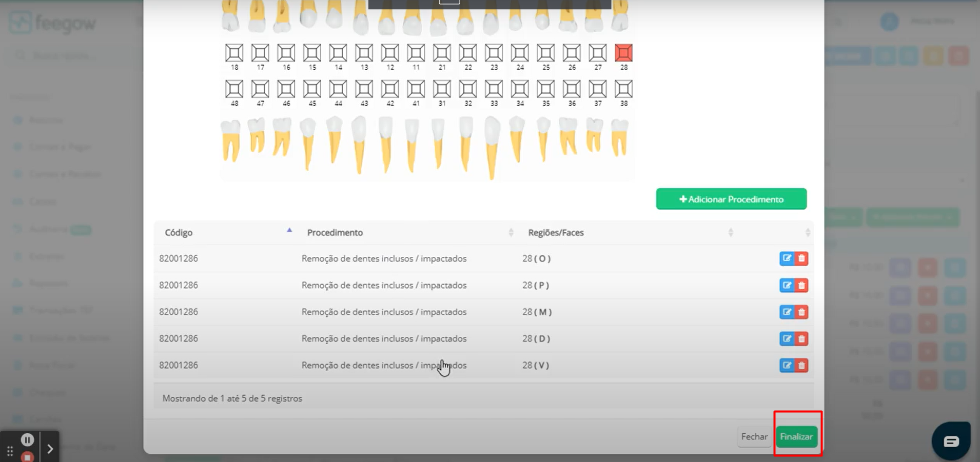
Task: Click the Finalizar button
Action: 796,436
